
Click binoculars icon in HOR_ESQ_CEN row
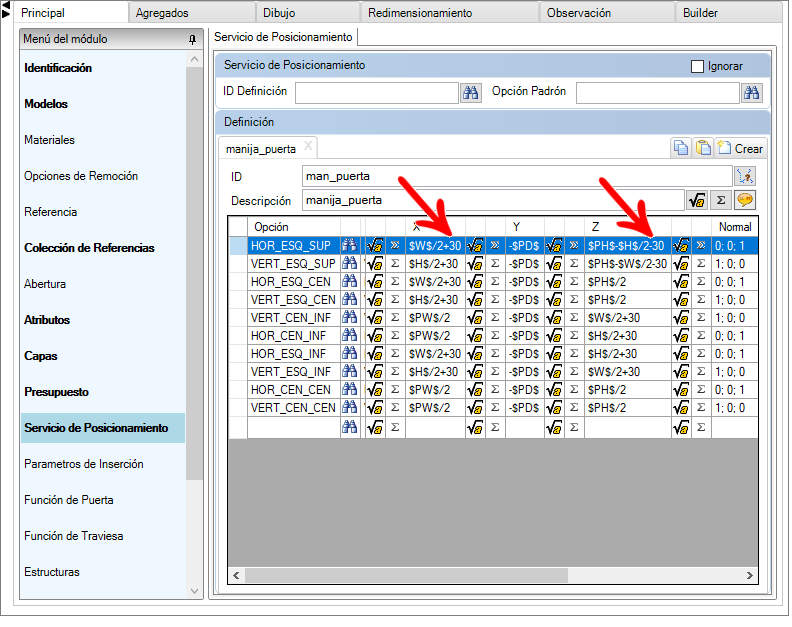pyautogui.click(x=350, y=281)
